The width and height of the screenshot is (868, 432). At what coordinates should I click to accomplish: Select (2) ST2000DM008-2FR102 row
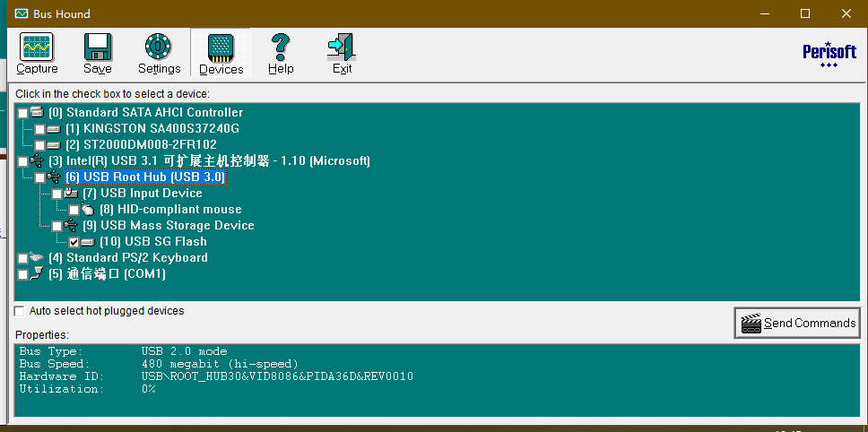(x=141, y=145)
